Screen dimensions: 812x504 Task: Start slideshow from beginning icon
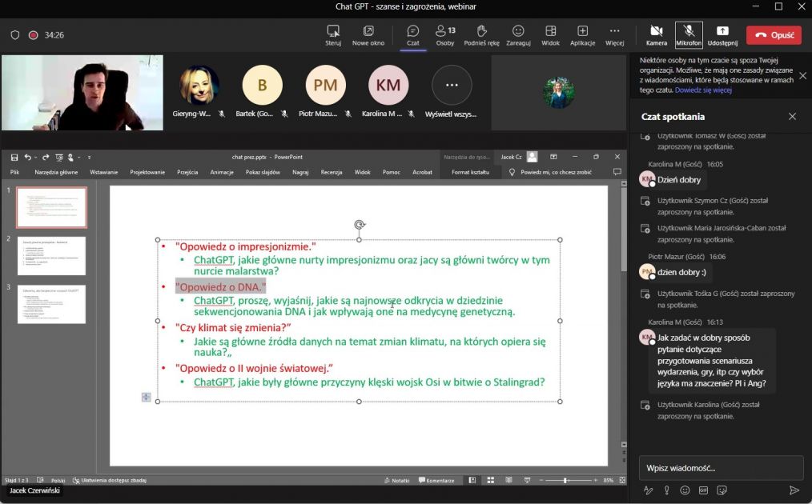[x=59, y=158]
